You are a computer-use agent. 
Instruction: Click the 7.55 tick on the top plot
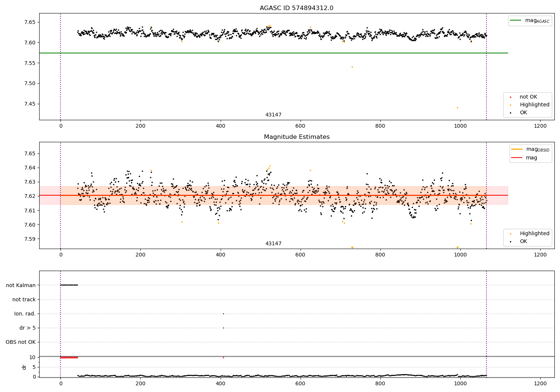pos(29,63)
